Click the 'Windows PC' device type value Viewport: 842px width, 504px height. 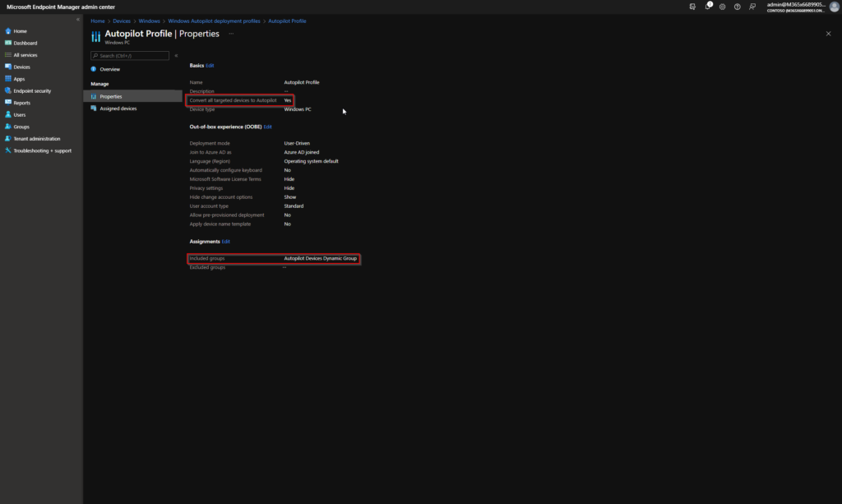pos(298,109)
